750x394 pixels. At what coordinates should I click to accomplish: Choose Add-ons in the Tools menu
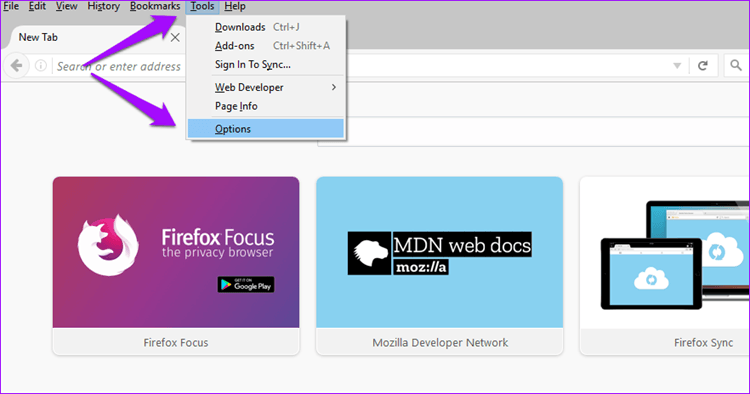pos(265,46)
